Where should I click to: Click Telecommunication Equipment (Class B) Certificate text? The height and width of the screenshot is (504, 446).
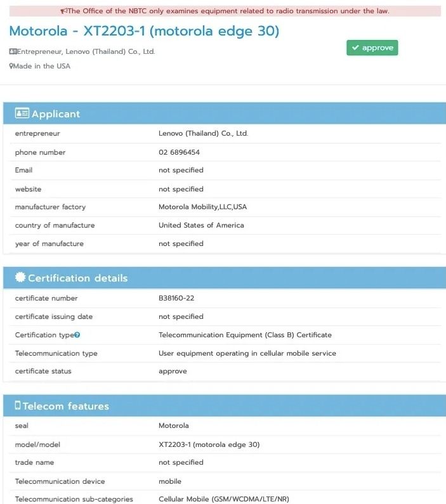click(245, 335)
